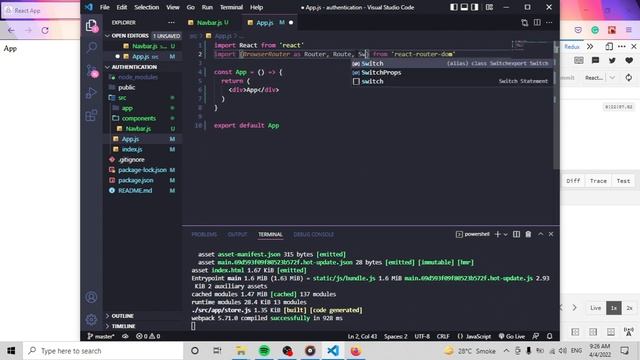Click the split editor right icon
This screenshot has width=640, height=360.
[x=537, y=22]
